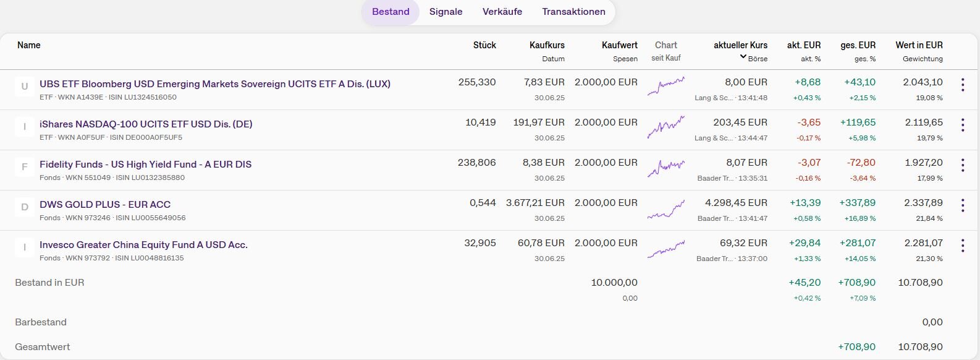Screen dimensions: 980x360
Task: Open three-dot menu for DWS GOLD PLUS row
Action: (962, 206)
